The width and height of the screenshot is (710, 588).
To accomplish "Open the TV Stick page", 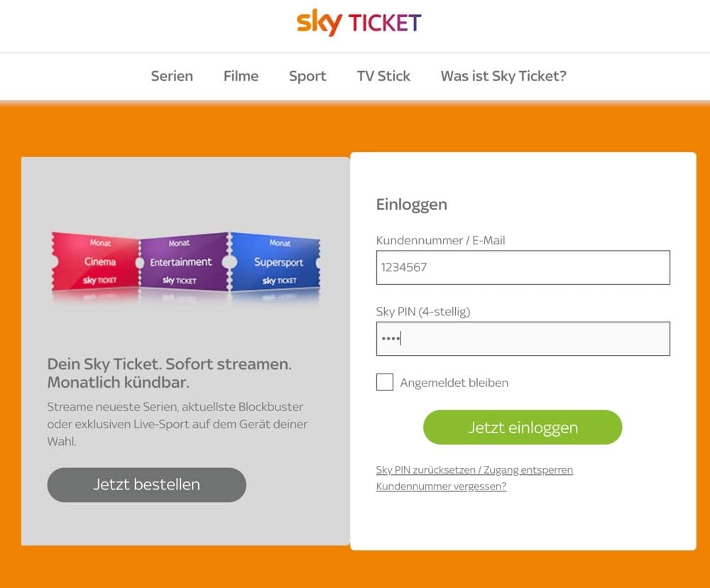I will pyautogui.click(x=383, y=76).
